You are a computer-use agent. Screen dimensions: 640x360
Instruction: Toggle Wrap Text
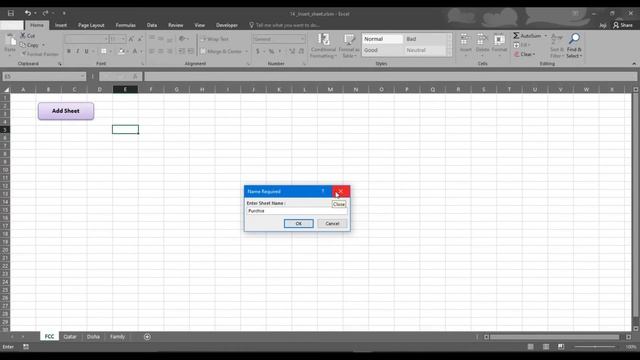click(214, 39)
